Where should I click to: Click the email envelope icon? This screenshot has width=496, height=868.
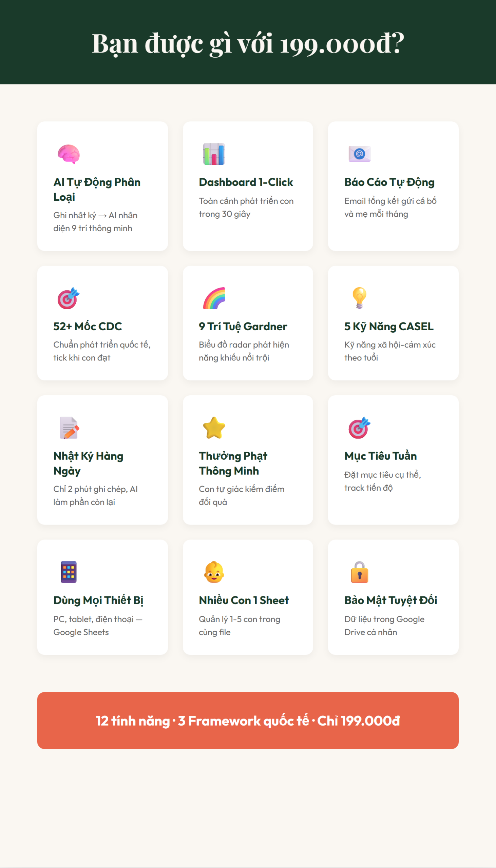pos(359,154)
